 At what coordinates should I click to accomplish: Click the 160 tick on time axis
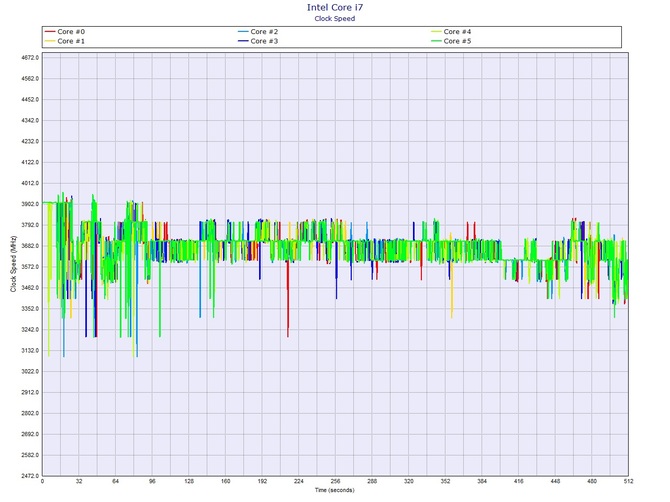click(x=226, y=481)
